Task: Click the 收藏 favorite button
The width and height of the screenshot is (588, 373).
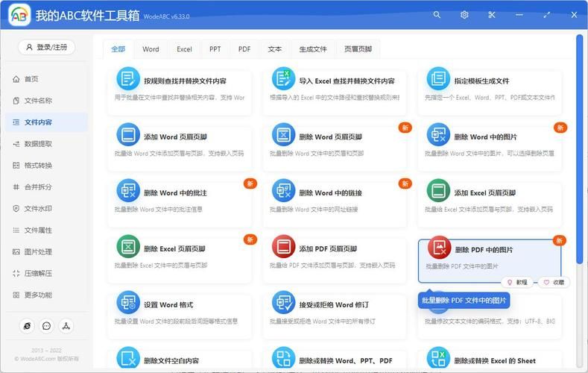Action: pos(554,283)
